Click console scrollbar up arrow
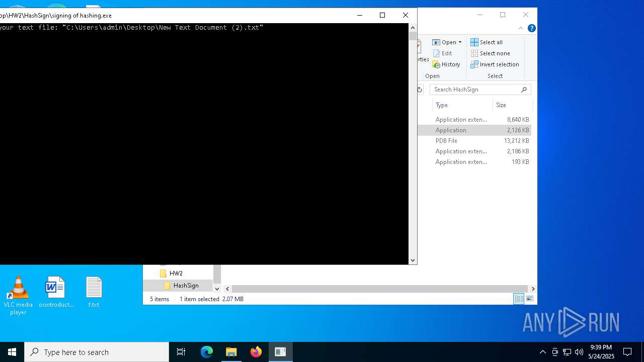This screenshot has width=644, height=362. [413, 28]
